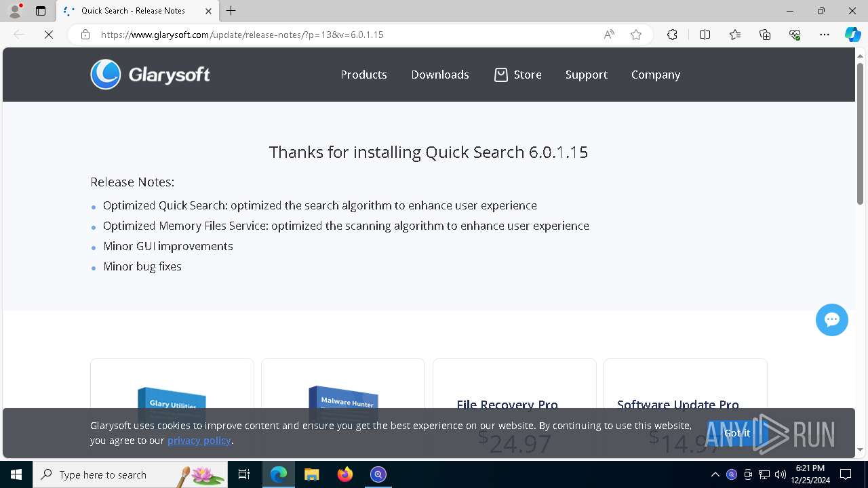868x488 pixels.
Task: Open Tab actions menu
Action: coord(41,11)
